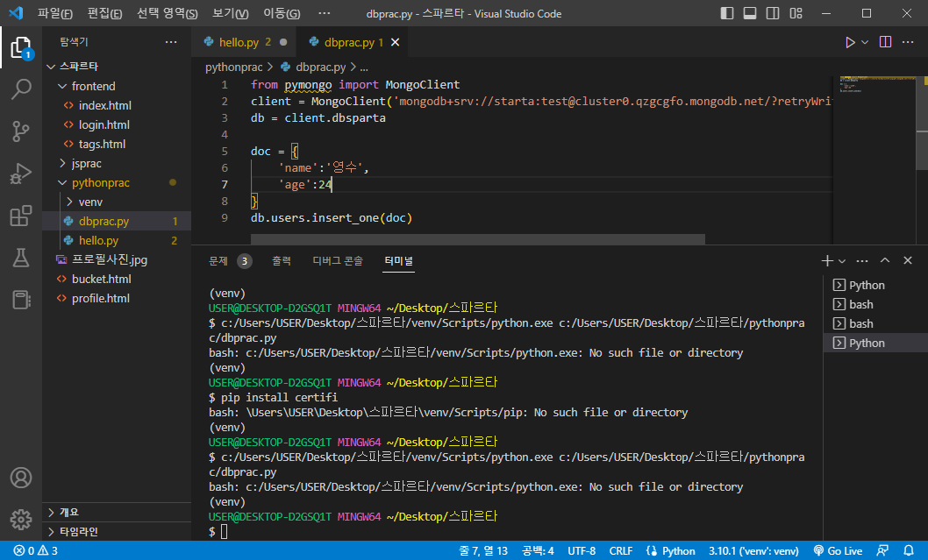Image resolution: width=928 pixels, height=560 pixels.
Task: Open run options dropdown next to play
Action: coord(865,42)
